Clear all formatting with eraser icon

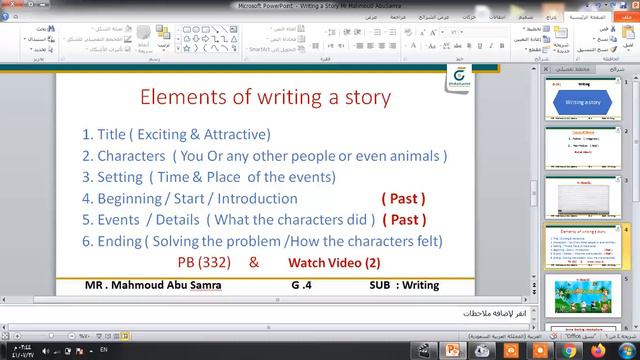click(x=408, y=32)
